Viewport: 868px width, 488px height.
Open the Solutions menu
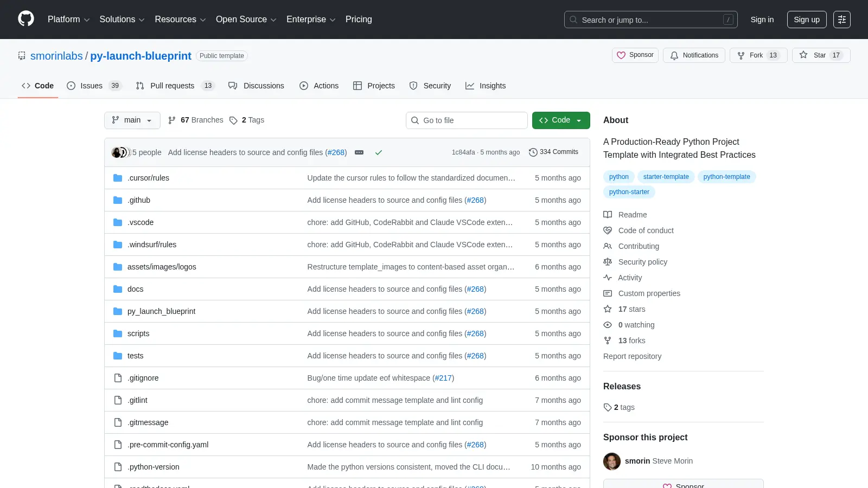[x=122, y=20]
